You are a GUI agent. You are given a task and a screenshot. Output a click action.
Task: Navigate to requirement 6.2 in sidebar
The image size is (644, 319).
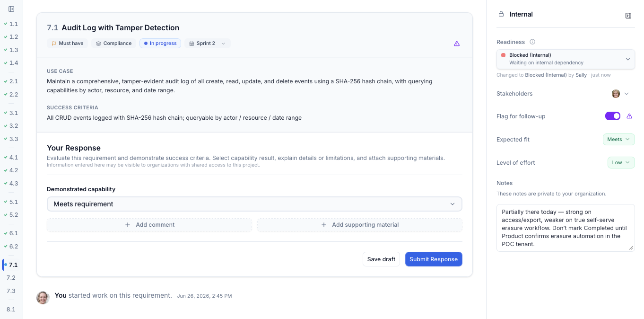point(11,247)
